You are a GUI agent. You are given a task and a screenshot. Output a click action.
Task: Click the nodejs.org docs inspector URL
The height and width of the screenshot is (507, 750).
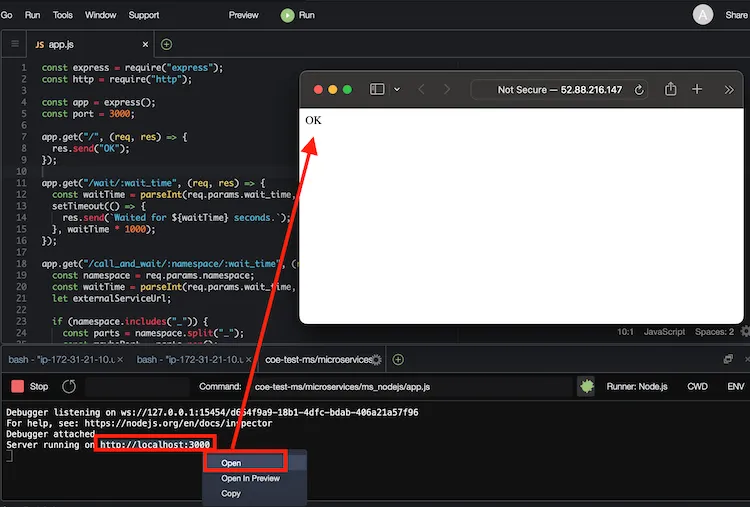[178, 423]
